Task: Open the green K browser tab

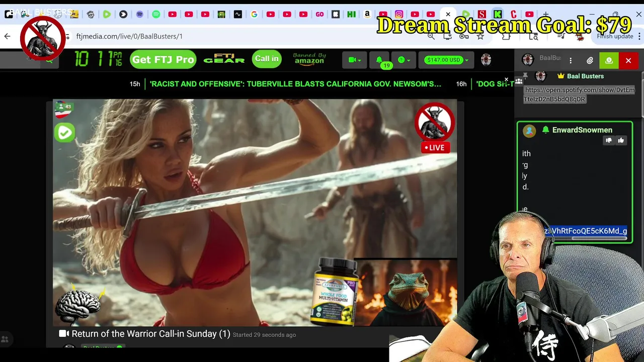Action: coord(498,15)
